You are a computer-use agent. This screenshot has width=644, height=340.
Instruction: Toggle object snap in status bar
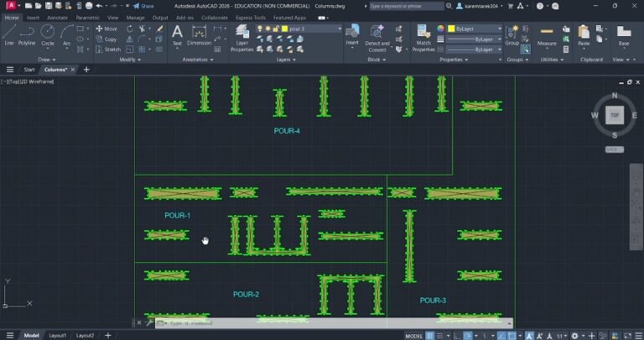coord(512,336)
